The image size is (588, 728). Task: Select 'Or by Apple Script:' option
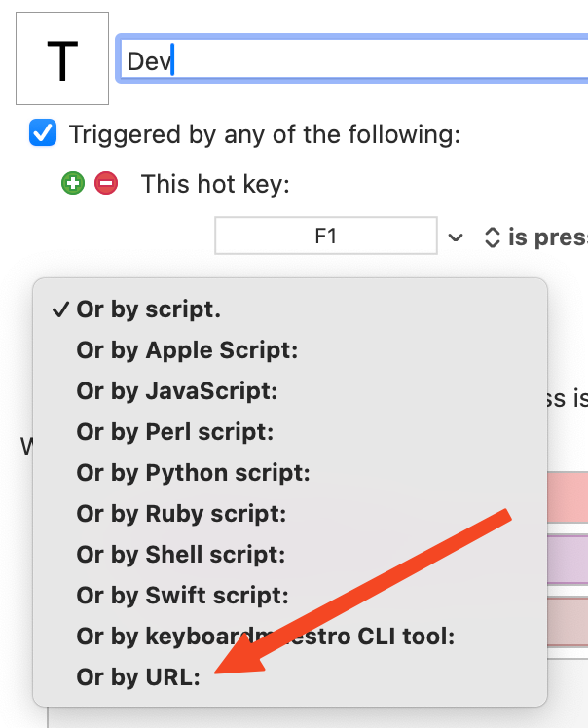pos(290,350)
